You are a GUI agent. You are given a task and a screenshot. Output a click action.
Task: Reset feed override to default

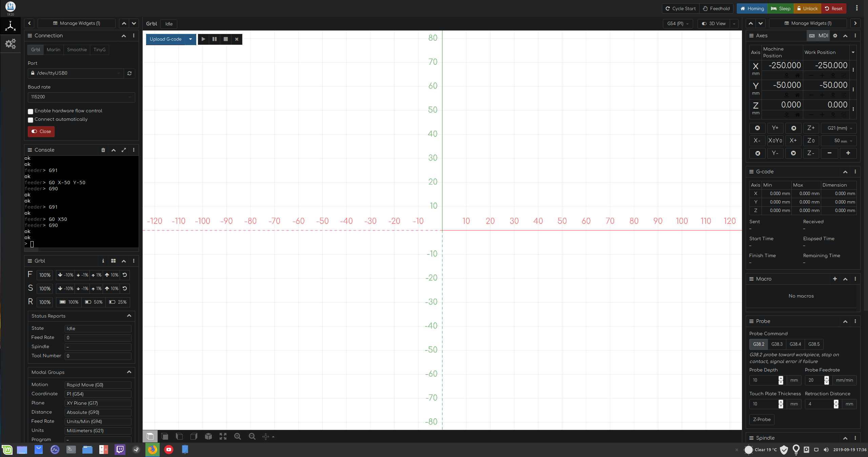tap(125, 275)
